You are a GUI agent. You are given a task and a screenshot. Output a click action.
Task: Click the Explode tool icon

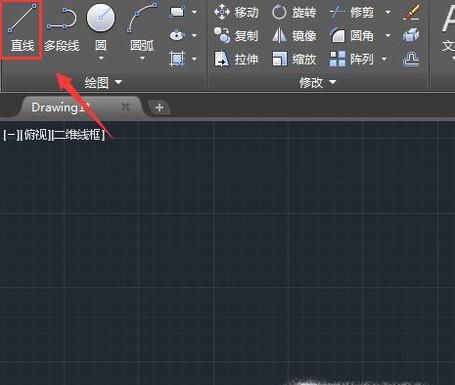pos(411,35)
